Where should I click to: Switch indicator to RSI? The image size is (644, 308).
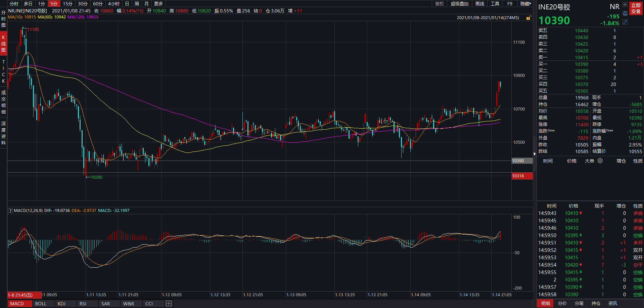click(x=83, y=304)
